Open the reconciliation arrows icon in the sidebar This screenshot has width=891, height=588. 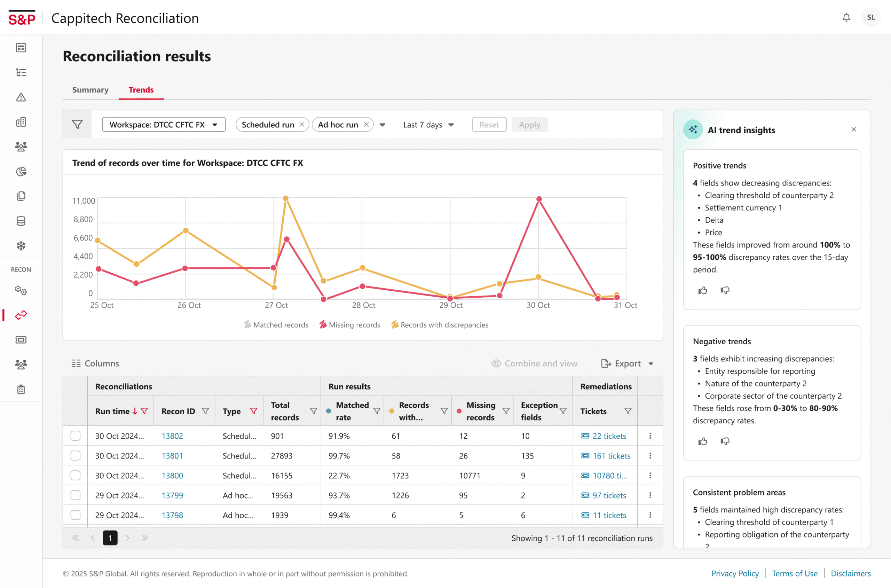pos(21,315)
